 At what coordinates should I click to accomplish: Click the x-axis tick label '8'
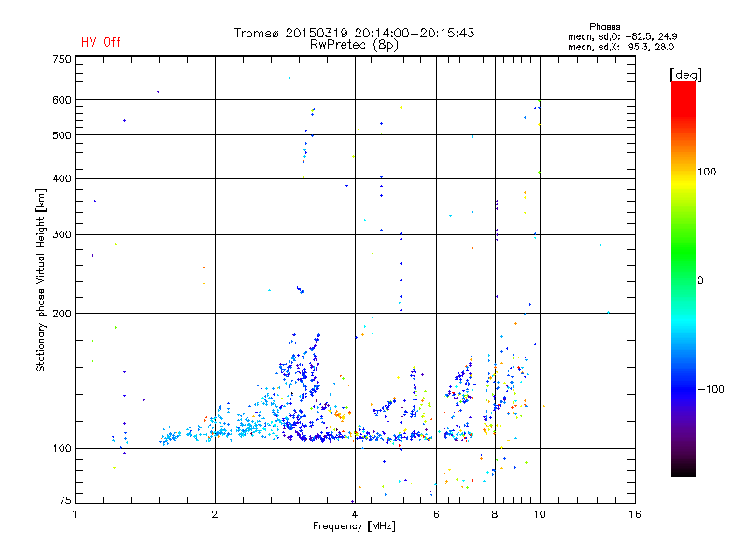tap(495, 514)
